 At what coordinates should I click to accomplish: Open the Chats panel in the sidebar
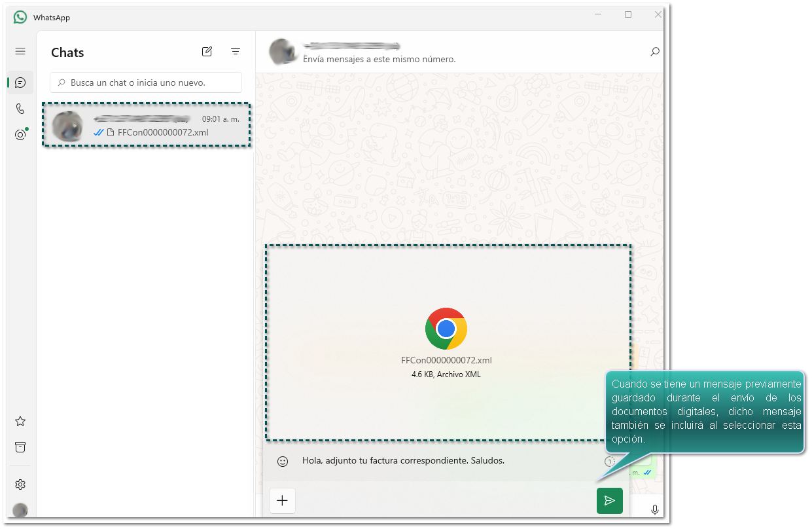20,82
